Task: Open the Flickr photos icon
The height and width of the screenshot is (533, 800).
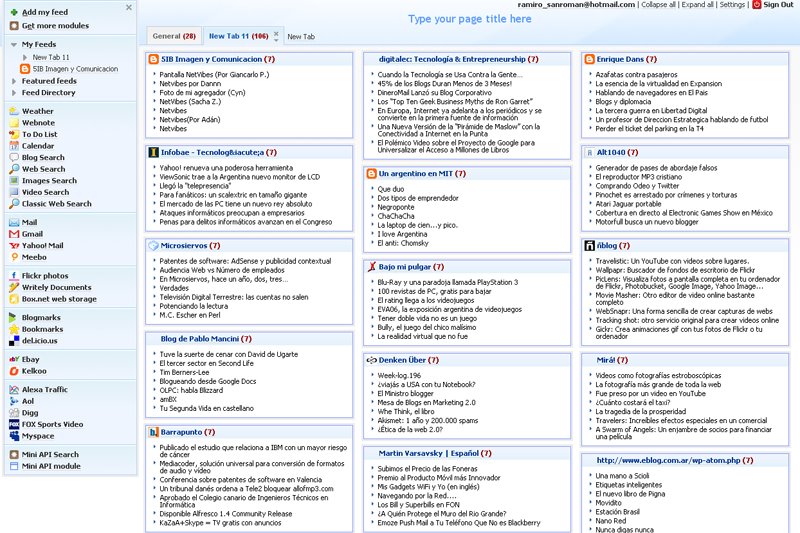Action: click(14, 275)
